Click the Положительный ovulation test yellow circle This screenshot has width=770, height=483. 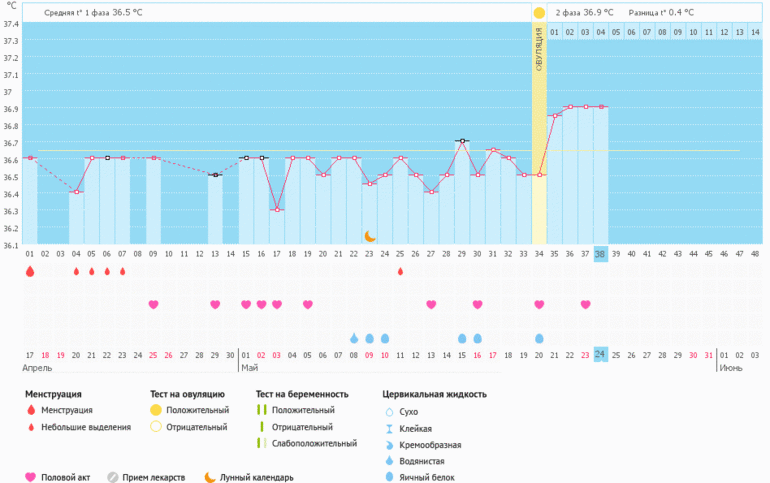[155, 410]
